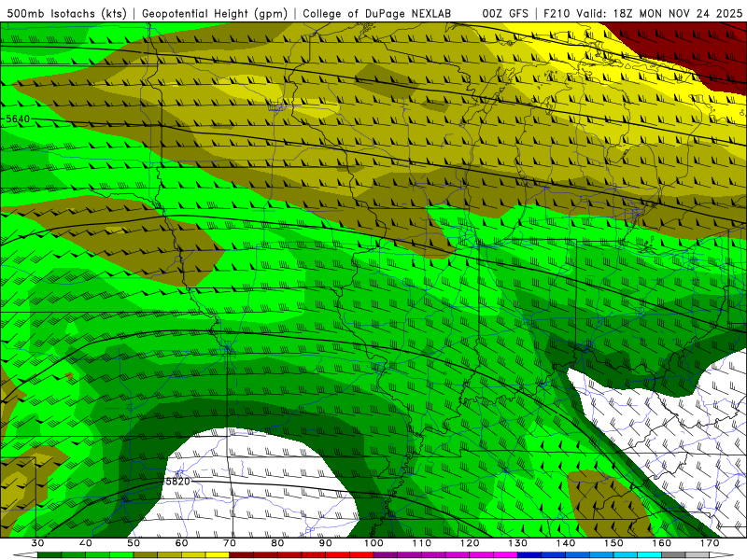Click the bright red 95-100 kt color bar swatch

coord(361,555)
